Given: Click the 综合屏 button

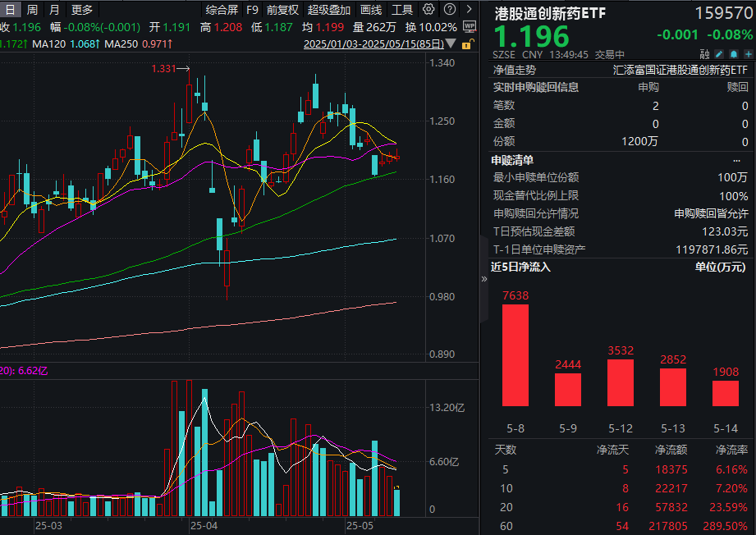Looking at the screenshot, I should click(x=222, y=10).
